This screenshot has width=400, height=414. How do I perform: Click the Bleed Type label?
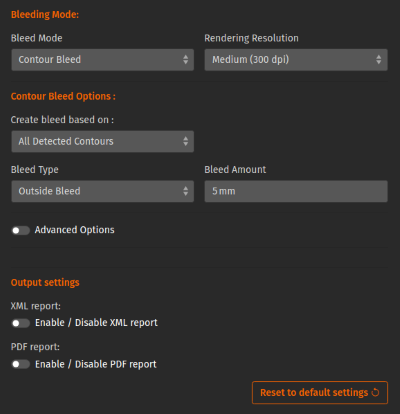click(35, 170)
